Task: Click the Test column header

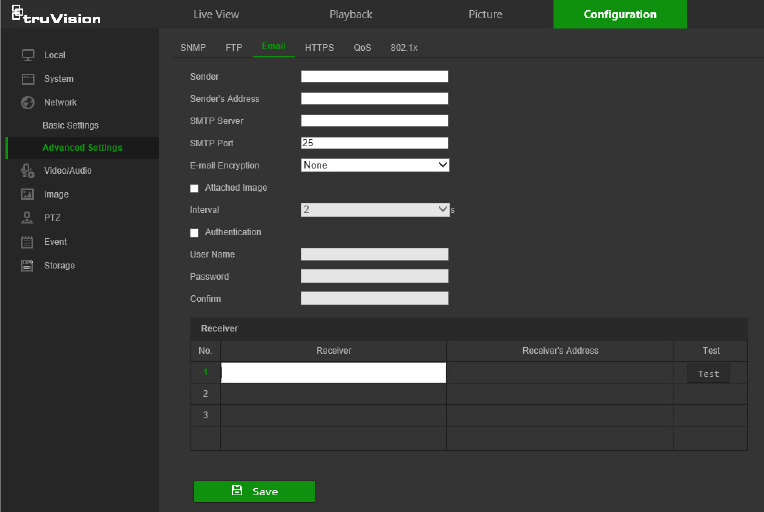Action: coord(711,351)
